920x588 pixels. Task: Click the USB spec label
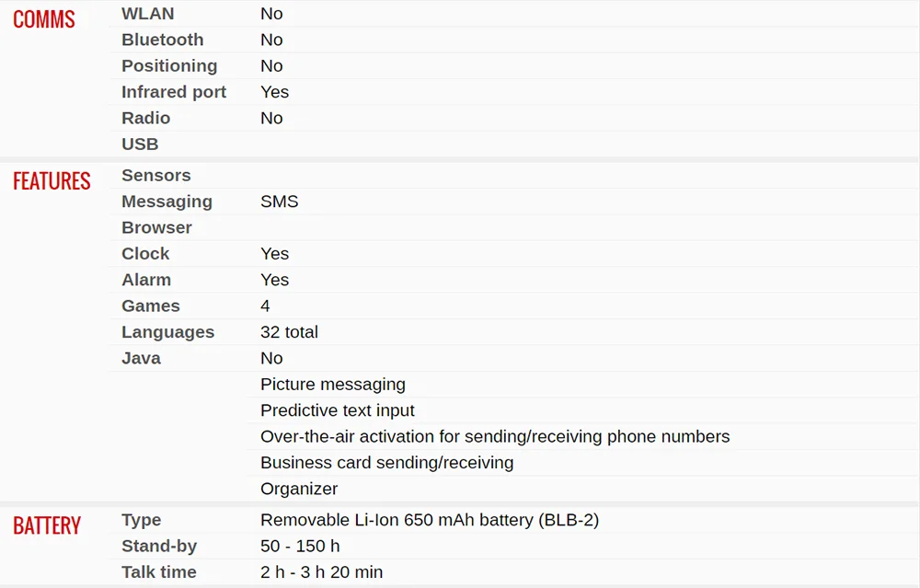(x=140, y=144)
